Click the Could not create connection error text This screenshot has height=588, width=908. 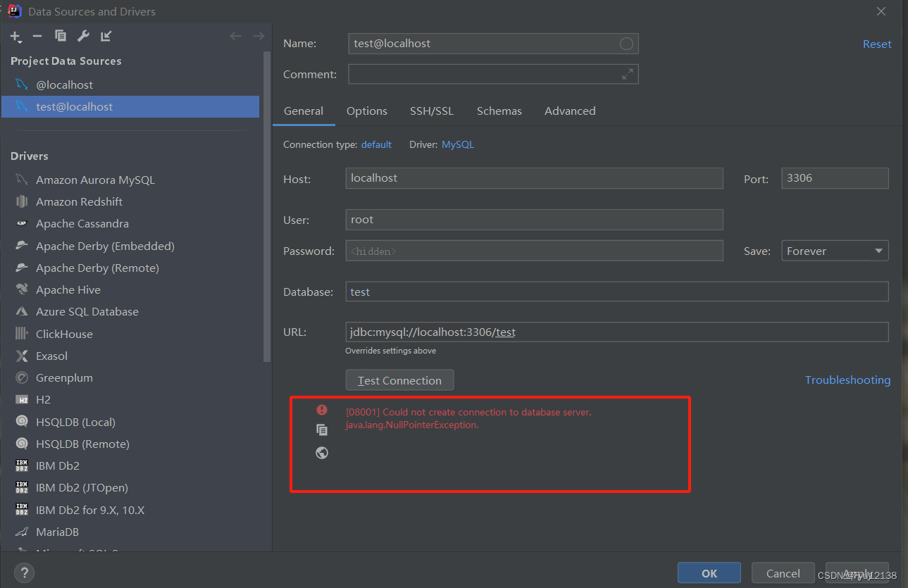pyautogui.click(x=468, y=412)
